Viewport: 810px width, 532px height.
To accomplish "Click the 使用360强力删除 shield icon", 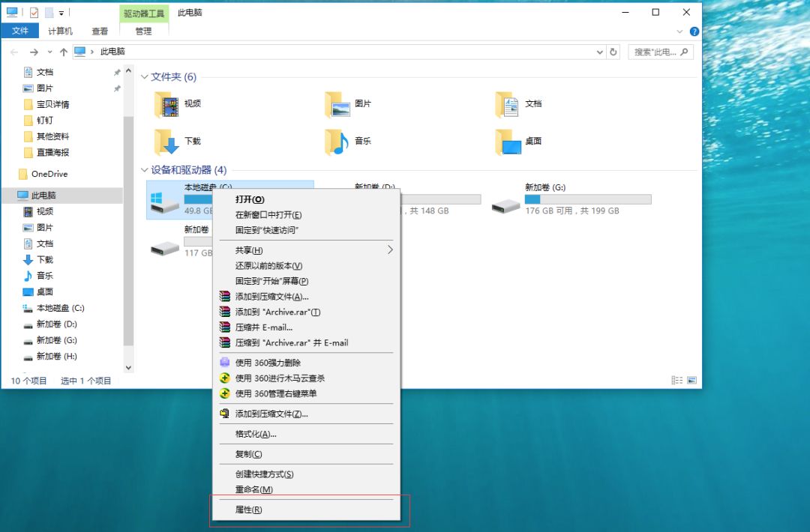I will tap(224, 361).
